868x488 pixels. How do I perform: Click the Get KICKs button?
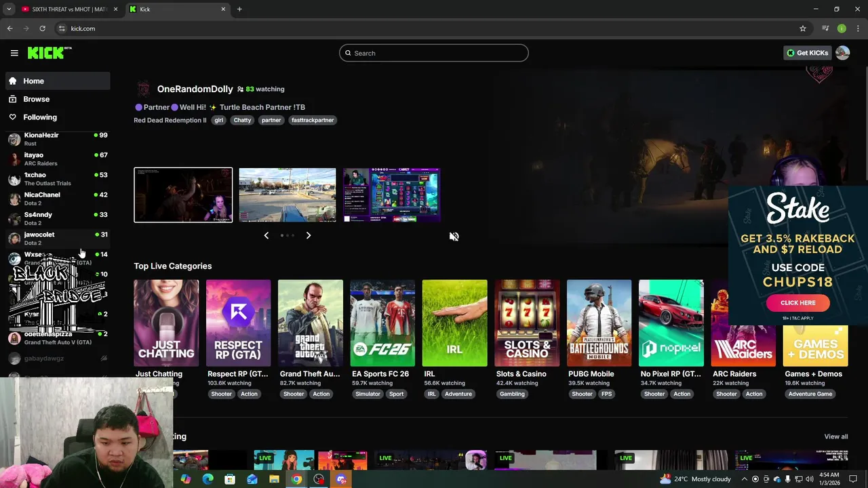tap(807, 53)
